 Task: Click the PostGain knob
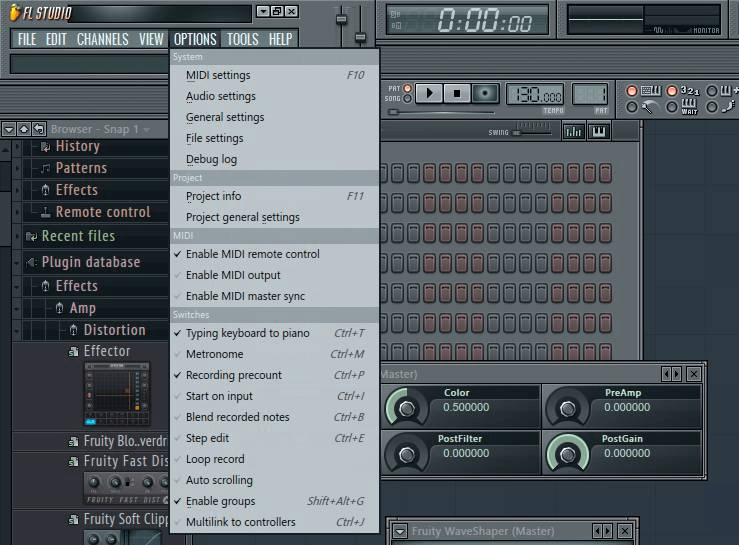[568, 453]
